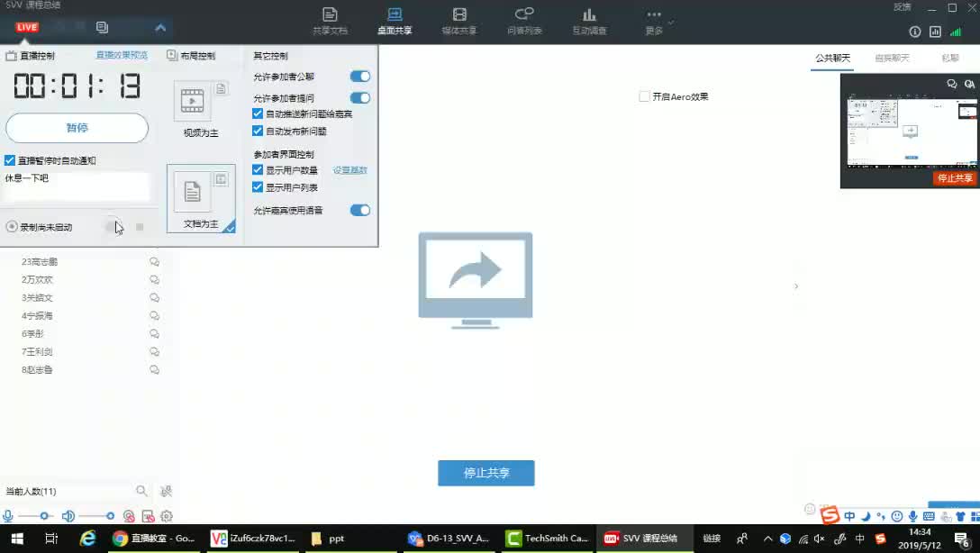The image size is (980, 553).
Task: Open the 直播效果预览 preview link
Action: 122,55
